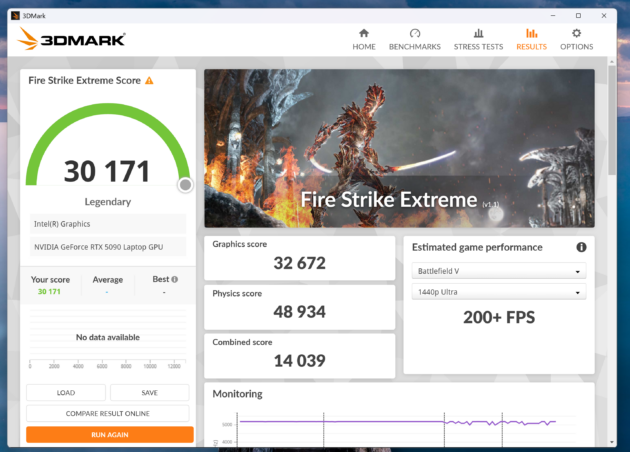Switch to the OPTIONS label

[577, 47]
